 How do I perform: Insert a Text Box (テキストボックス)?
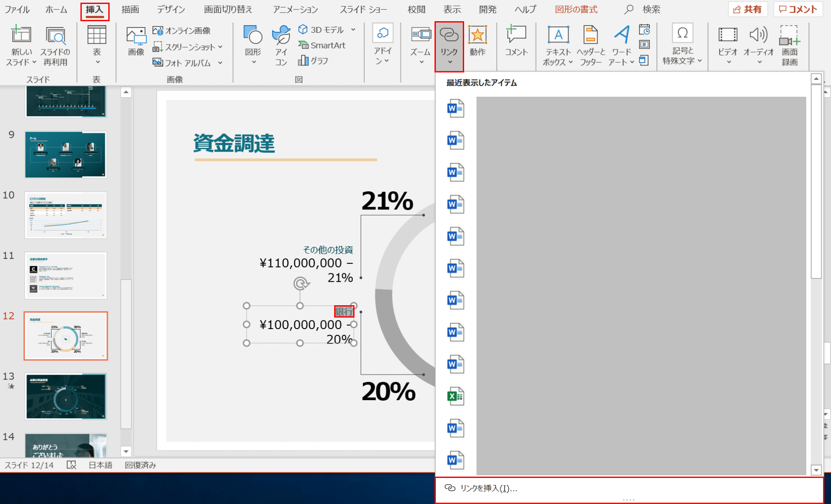[558, 46]
